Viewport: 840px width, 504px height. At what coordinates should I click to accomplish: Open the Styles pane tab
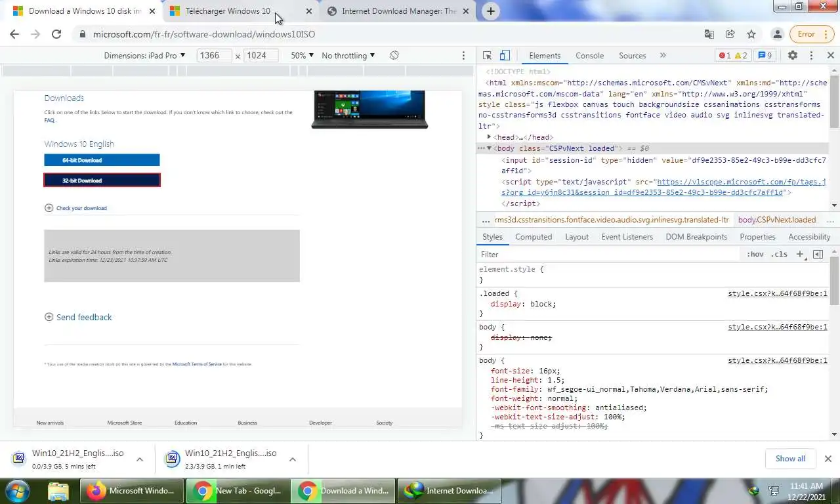coord(492,237)
